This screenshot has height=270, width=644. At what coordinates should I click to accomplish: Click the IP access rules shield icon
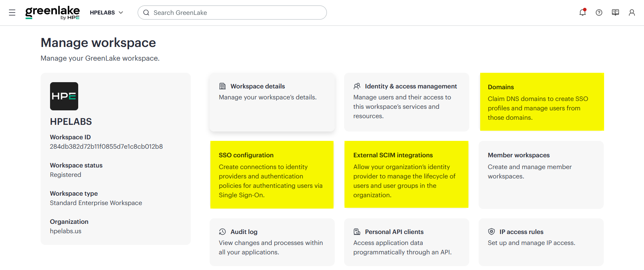click(x=492, y=232)
